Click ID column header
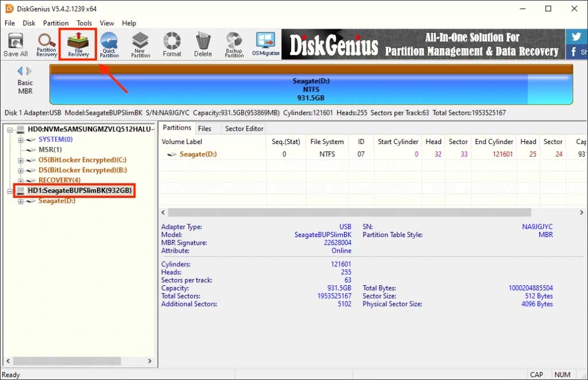 coord(361,142)
